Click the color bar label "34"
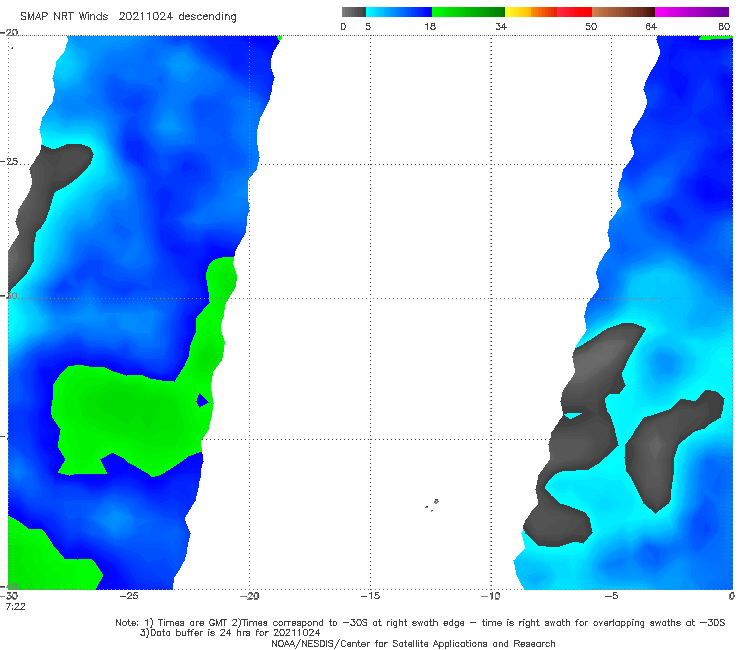740x650 pixels. click(x=501, y=26)
